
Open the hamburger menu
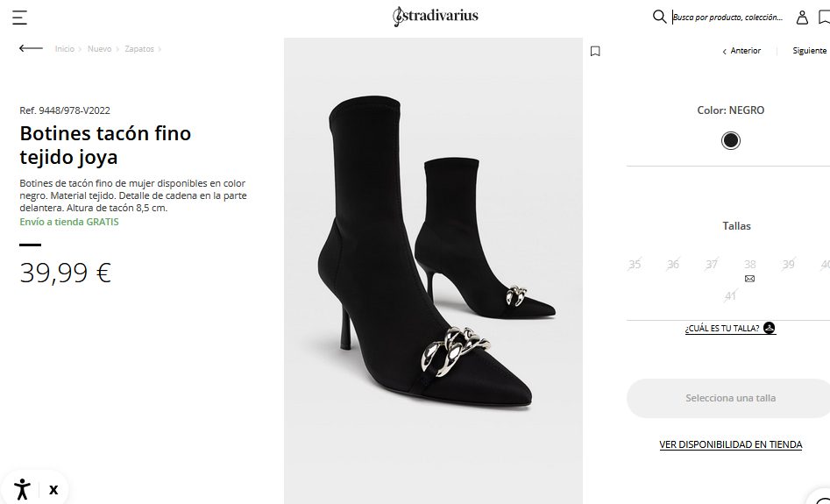pos(19,18)
